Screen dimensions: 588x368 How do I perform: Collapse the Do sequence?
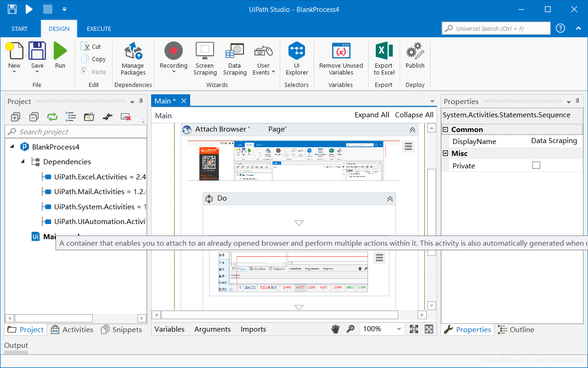click(390, 199)
